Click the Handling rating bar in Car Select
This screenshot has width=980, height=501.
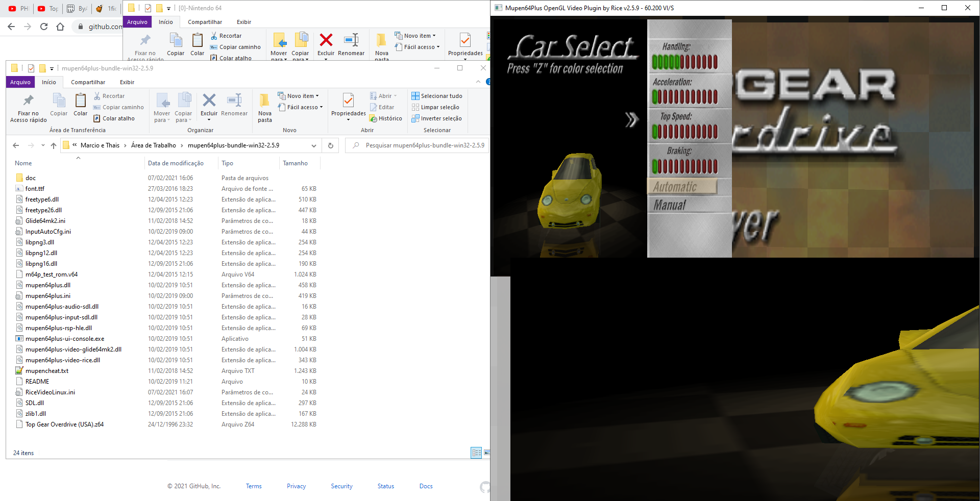(684, 61)
